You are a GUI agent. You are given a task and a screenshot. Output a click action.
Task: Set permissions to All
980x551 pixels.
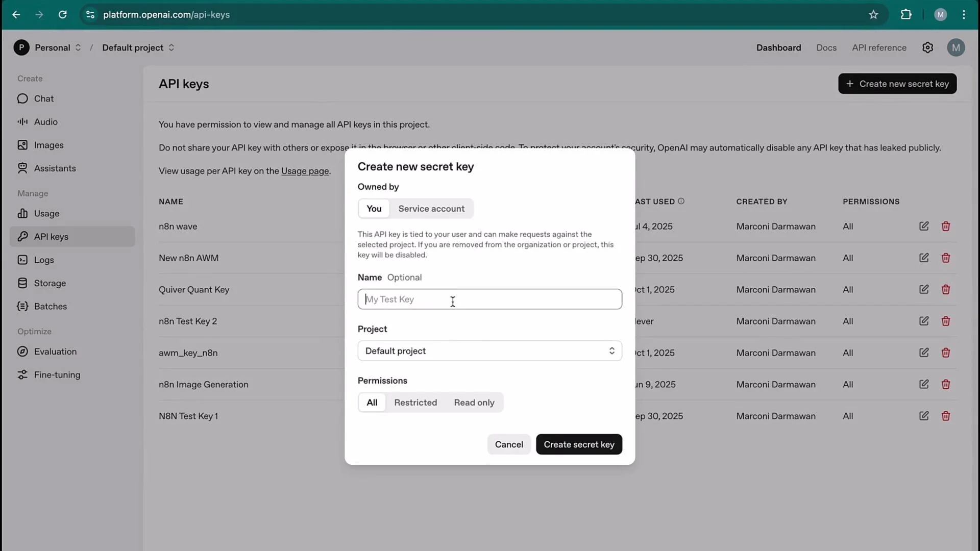372,403
